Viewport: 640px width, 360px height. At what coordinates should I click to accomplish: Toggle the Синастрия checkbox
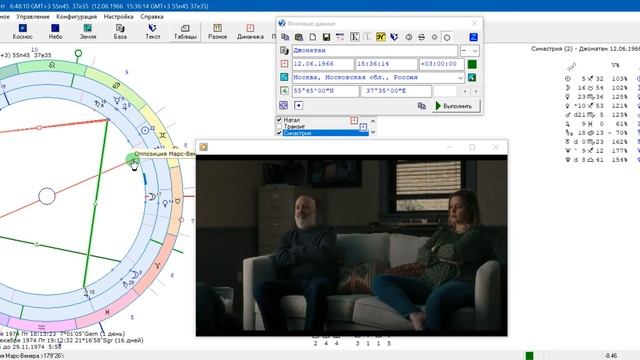(279, 133)
